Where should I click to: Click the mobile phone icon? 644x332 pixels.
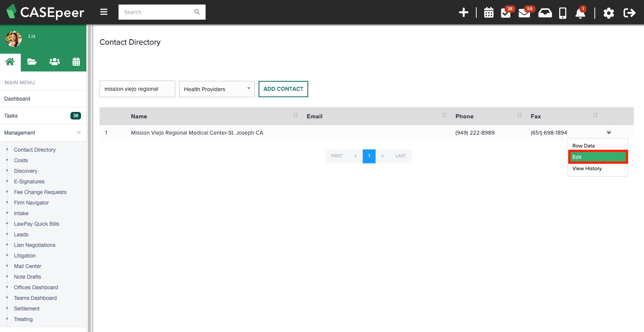(563, 13)
